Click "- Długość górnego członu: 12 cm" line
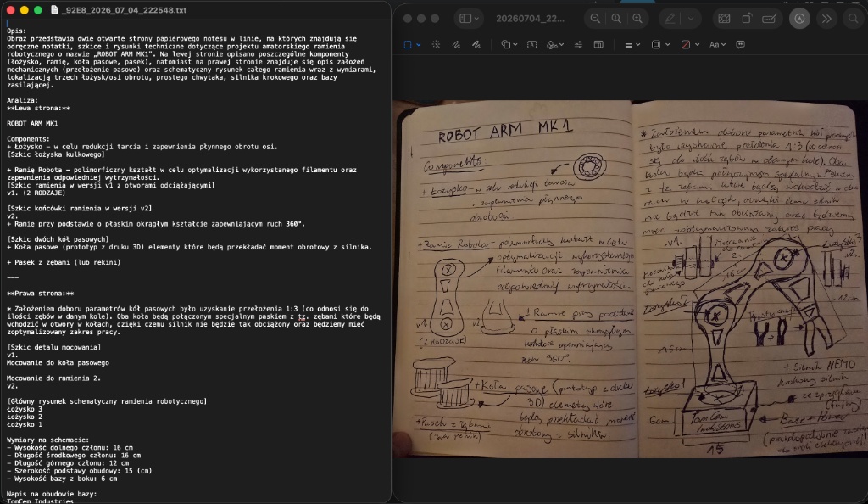 coord(68,463)
